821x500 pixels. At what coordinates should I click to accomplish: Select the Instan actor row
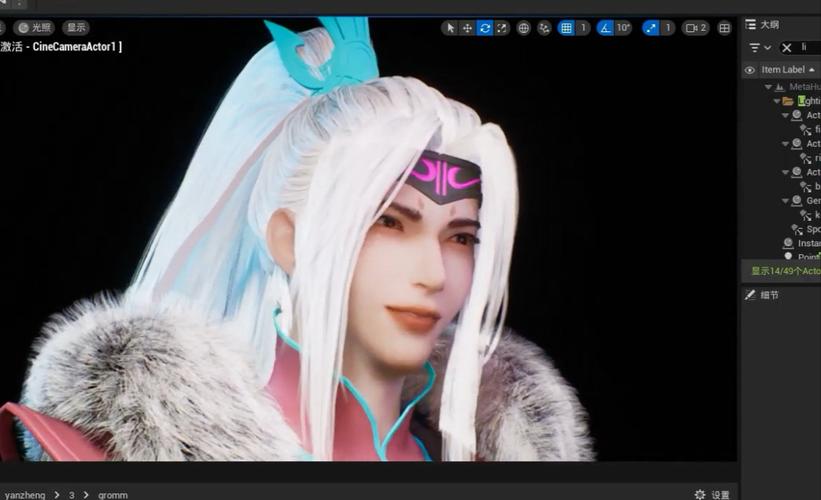pyautogui.click(x=802, y=243)
